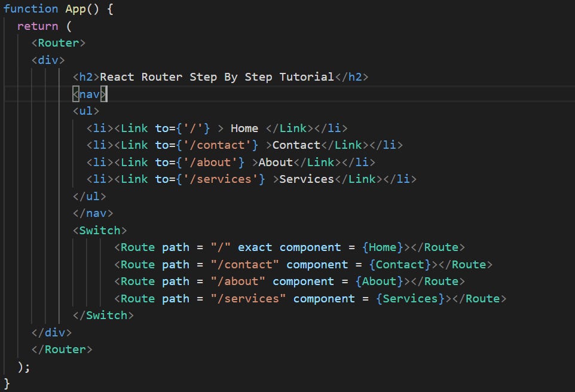
Task: Click the closing </ul> tag
Action: 89,197
